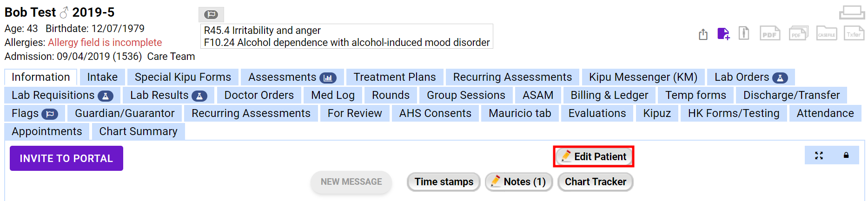The width and height of the screenshot is (868, 201).
Task: Open Notes (1)
Action: pyautogui.click(x=518, y=182)
